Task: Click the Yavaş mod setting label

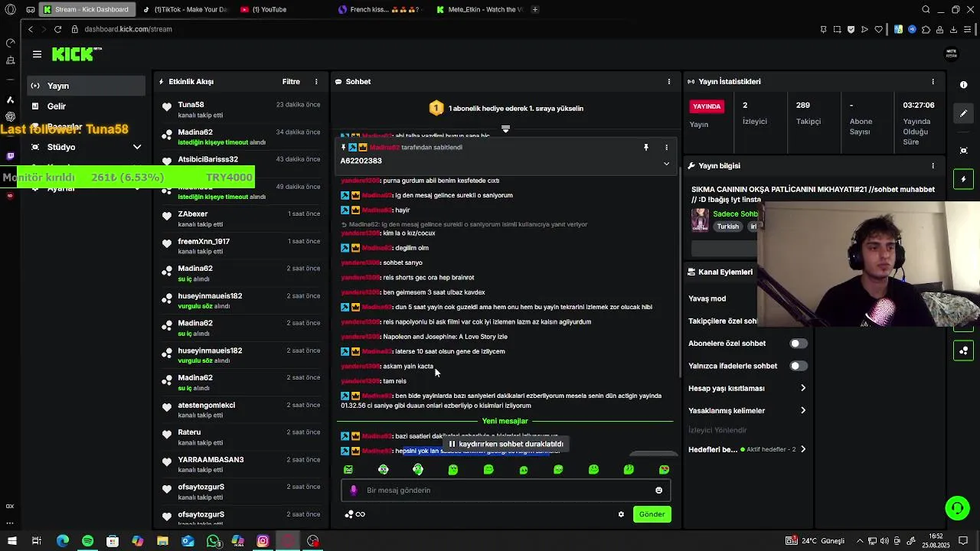Action: [x=707, y=298]
